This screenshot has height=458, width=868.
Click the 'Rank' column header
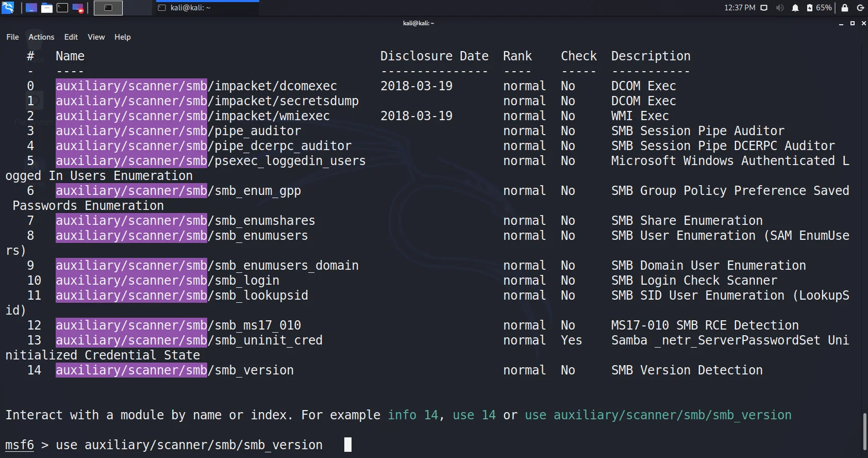pyautogui.click(x=518, y=56)
